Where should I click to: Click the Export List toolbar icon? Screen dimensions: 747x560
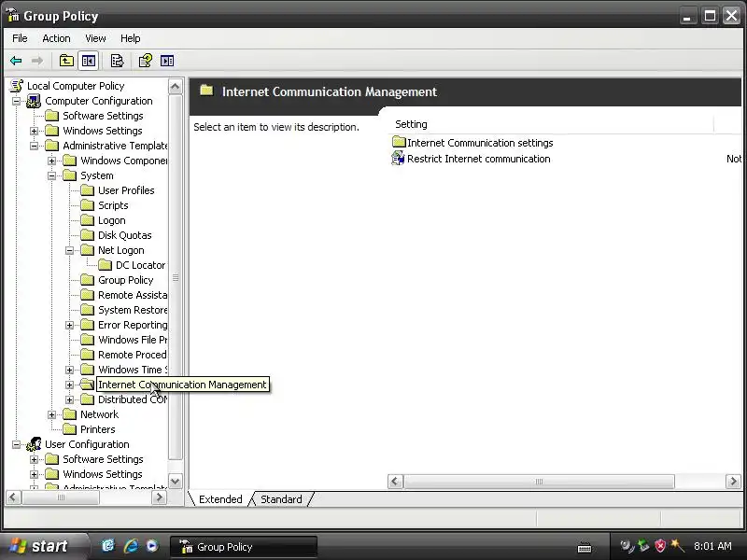[x=117, y=61]
